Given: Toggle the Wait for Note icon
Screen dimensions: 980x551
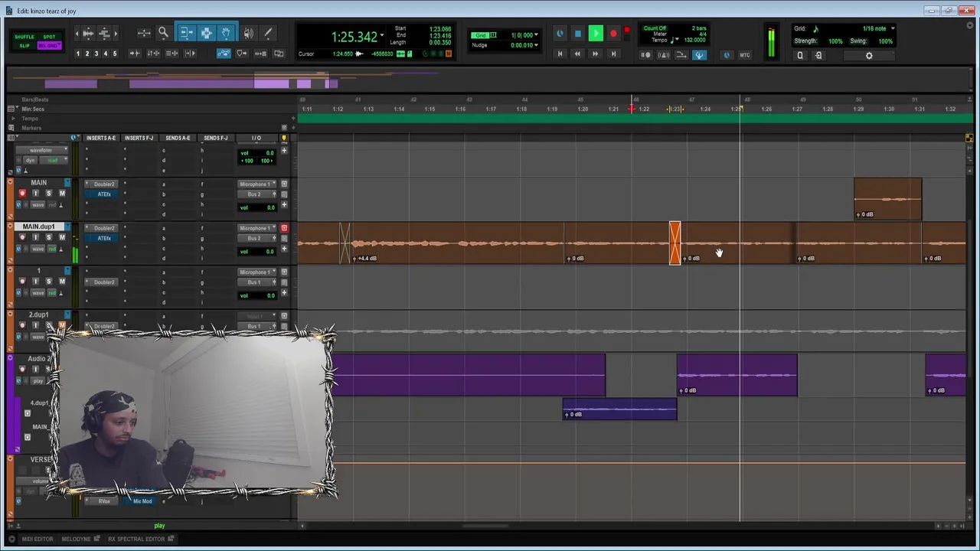Looking at the screenshot, I should [x=645, y=54].
